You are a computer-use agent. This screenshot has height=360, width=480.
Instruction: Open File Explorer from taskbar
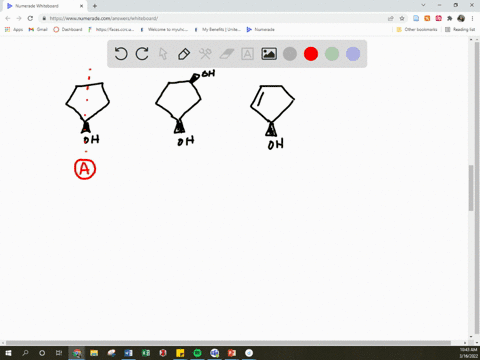tap(94, 353)
